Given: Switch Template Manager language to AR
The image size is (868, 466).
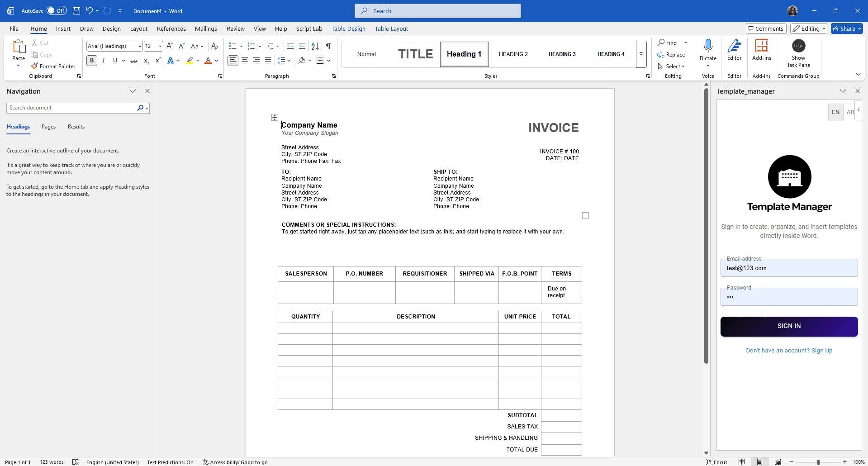Looking at the screenshot, I should tap(850, 112).
